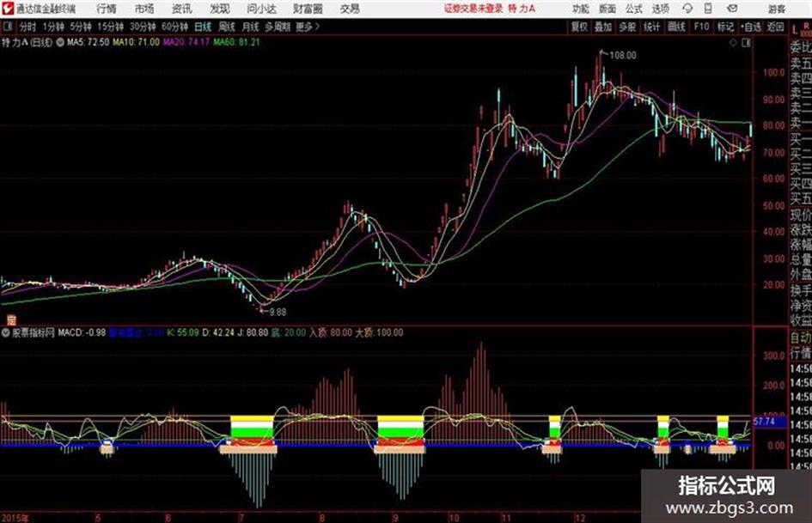
Task: Open the 问小达 menu
Action: click(261, 9)
